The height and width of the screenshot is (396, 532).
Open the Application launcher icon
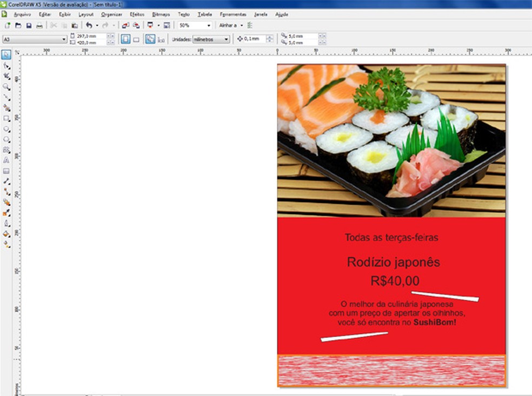pos(150,25)
